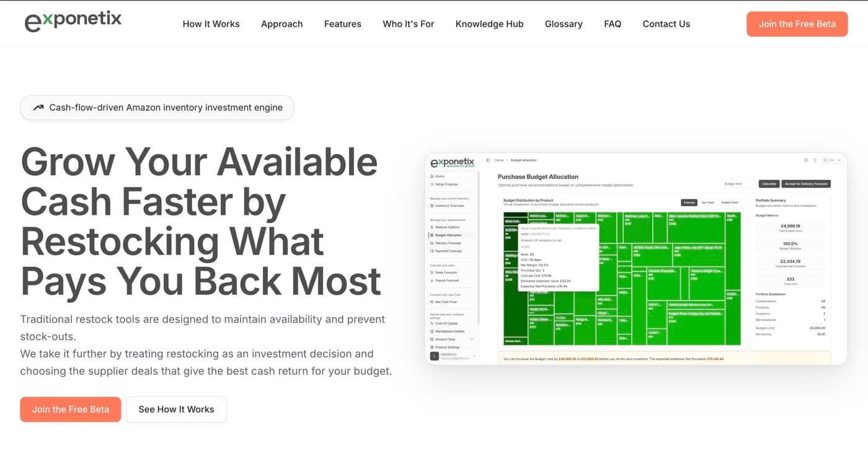The height and width of the screenshot is (474, 868).
Task: Click the lightbulb icon in the dashboard top bar
Action: tap(815, 160)
